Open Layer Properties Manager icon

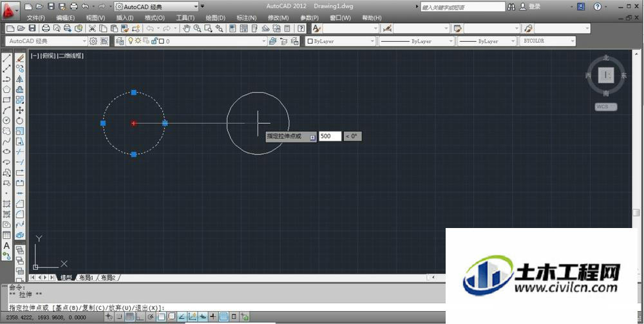[x=120, y=41]
